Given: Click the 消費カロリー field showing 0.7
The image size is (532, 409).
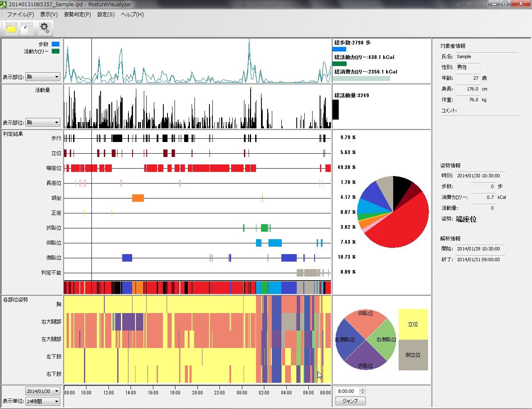Looking at the screenshot, I should point(483,197).
